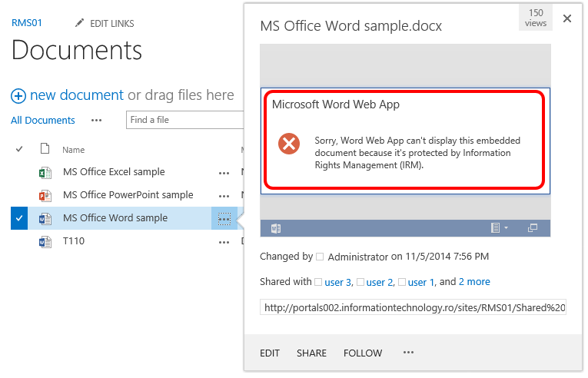Click the Word logo in preview toolbar
Viewport: 588px width, 378px height.
[x=276, y=228]
